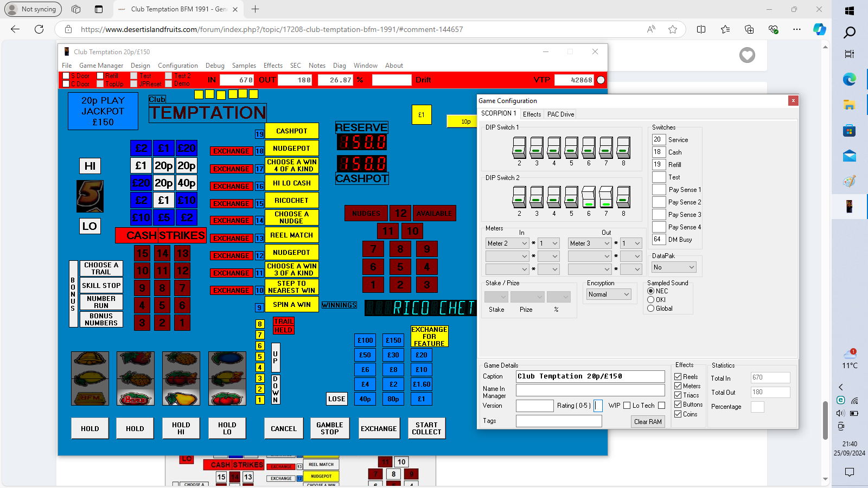Open Mail app taskbar icon
The width and height of the screenshot is (868, 488).
[850, 156]
